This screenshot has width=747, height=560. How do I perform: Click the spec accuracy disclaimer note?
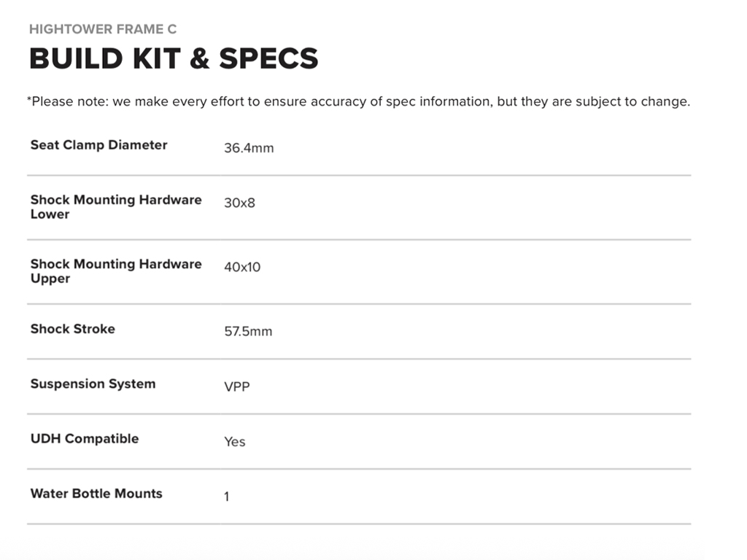pos(357,101)
